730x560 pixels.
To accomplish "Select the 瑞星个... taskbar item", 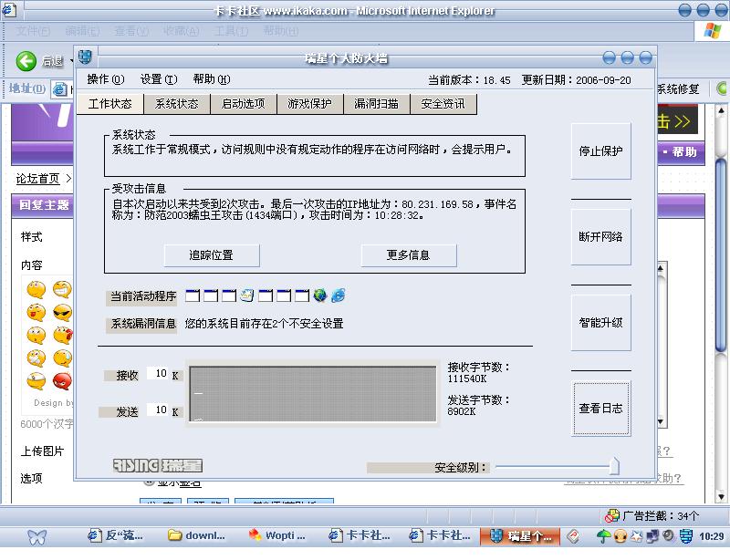I will pos(521,536).
